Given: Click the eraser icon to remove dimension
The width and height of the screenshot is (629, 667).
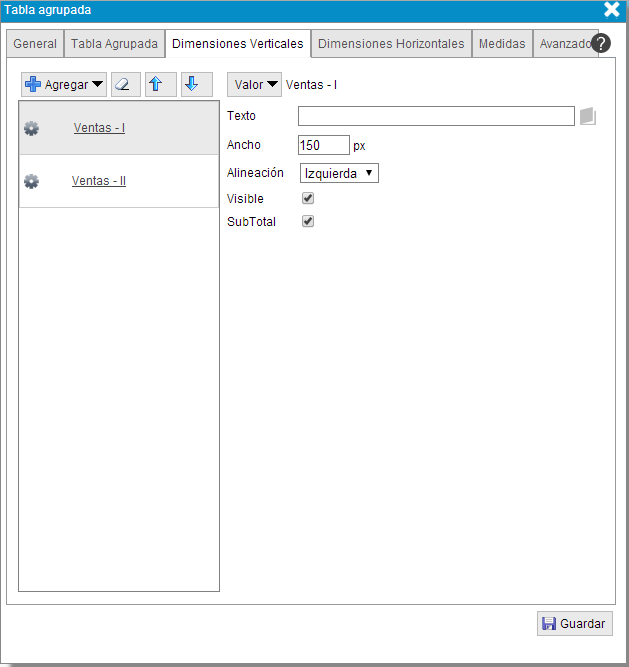Looking at the screenshot, I should [x=125, y=85].
